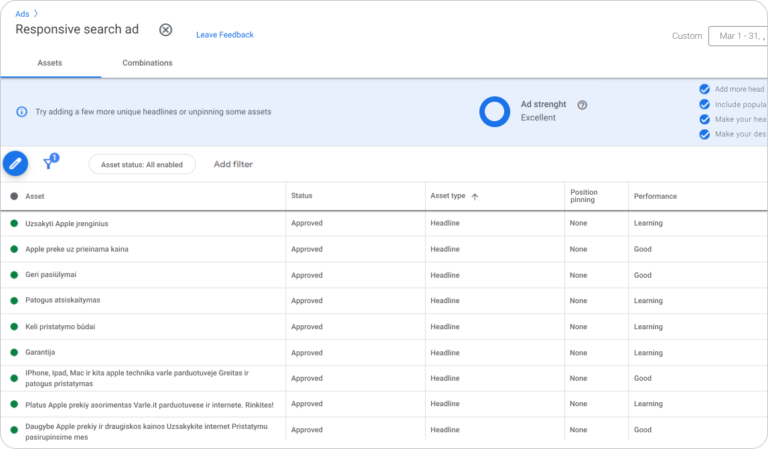Open Asset status: All enabled filter chip
The image size is (768, 449).
click(x=142, y=165)
